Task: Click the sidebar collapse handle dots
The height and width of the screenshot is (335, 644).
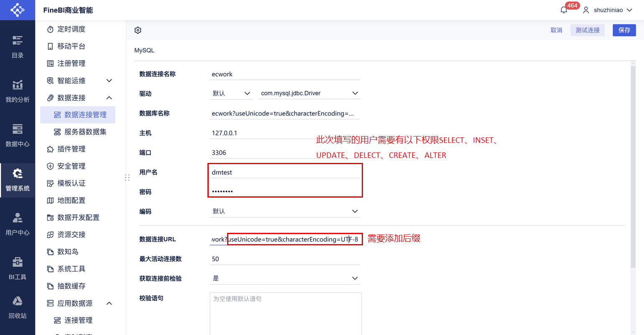Action: point(127,178)
